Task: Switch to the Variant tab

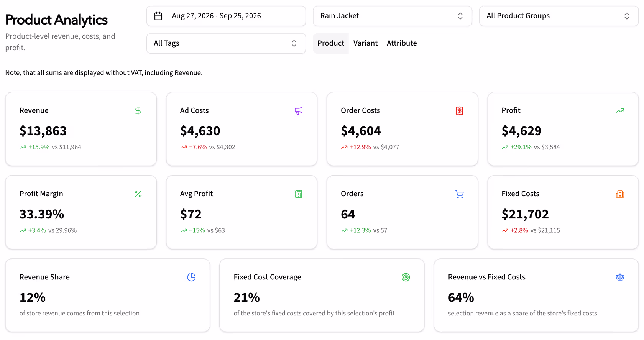Action: [365, 43]
